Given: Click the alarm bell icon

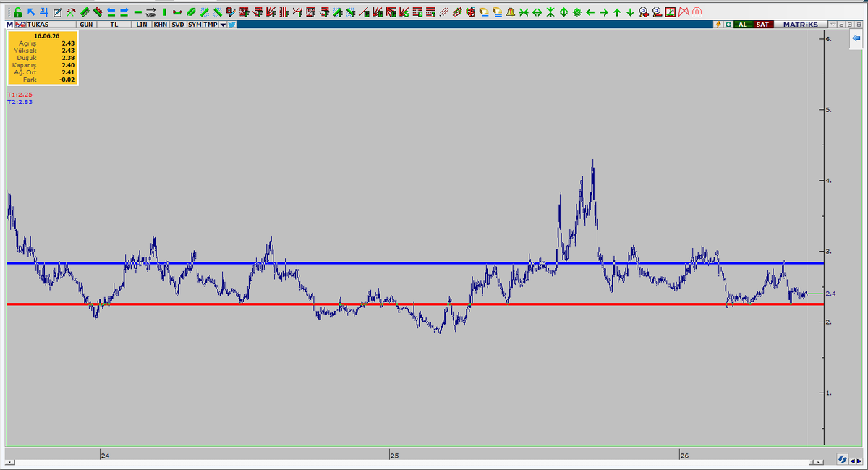Looking at the screenshot, I should tap(510, 12).
